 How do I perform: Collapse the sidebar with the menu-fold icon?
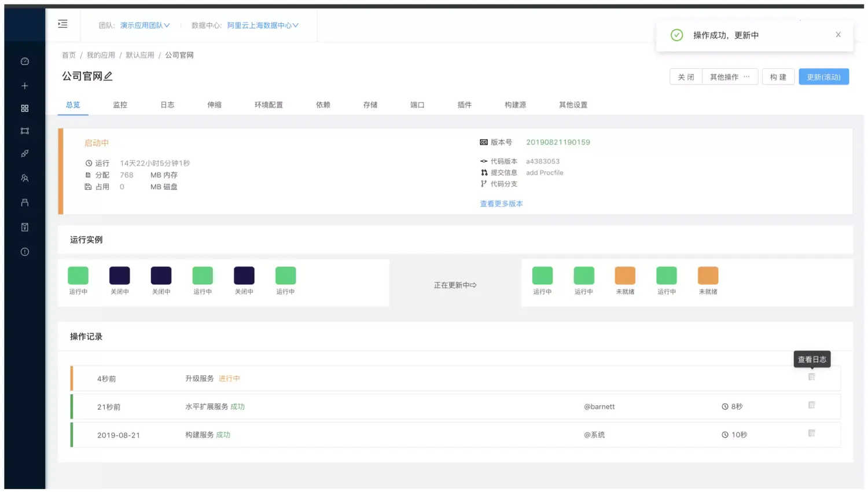click(62, 24)
